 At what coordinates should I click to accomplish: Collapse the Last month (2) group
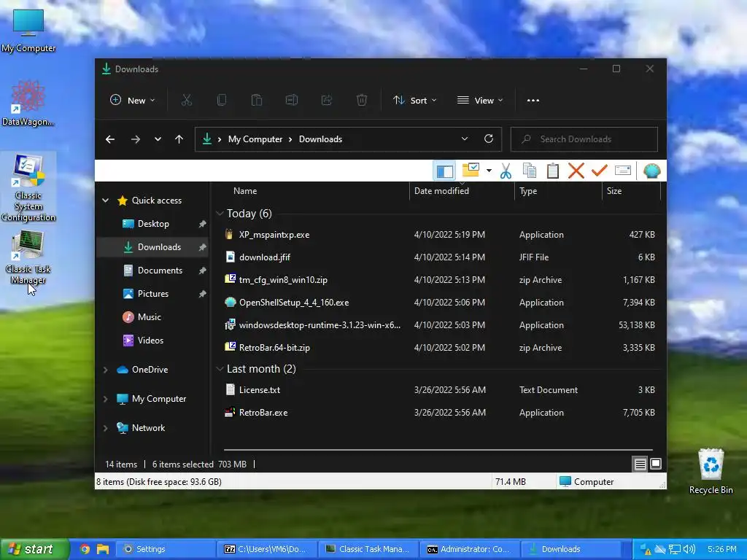click(220, 368)
